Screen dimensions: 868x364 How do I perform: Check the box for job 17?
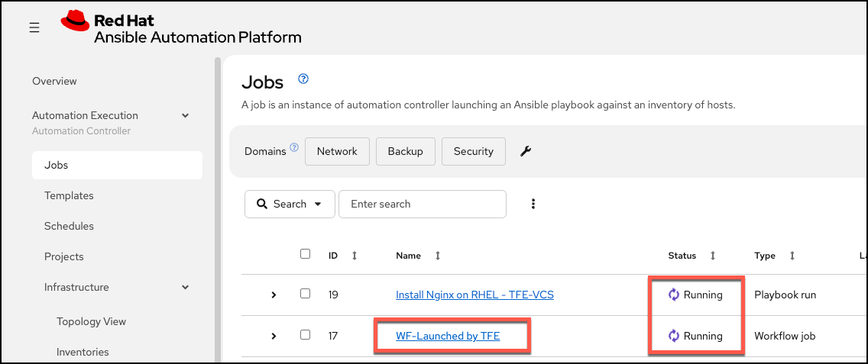click(305, 335)
